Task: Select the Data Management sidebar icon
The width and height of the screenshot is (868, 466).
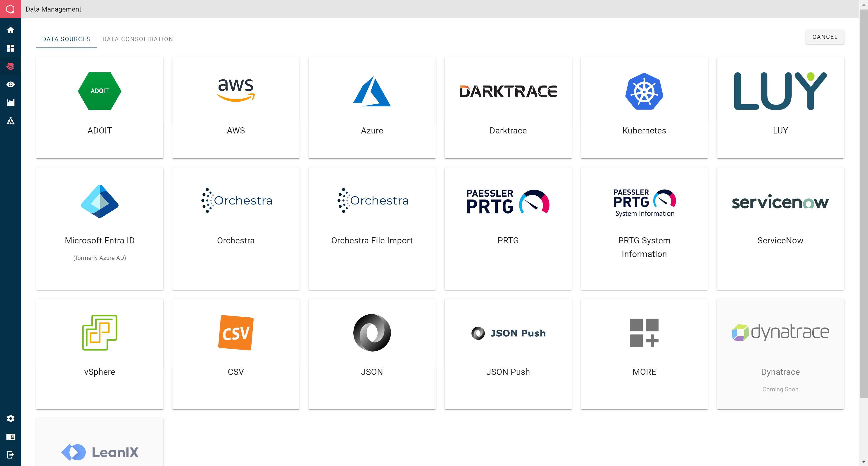Action: (x=10, y=66)
